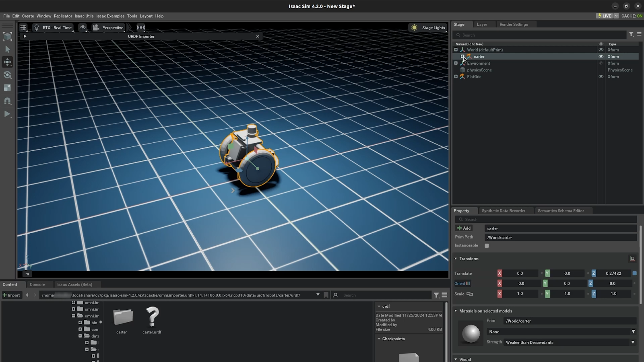The height and width of the screenshot is (362, 644).
Task: Select the Move tool in left toolbar
Action: click(7, 62)
